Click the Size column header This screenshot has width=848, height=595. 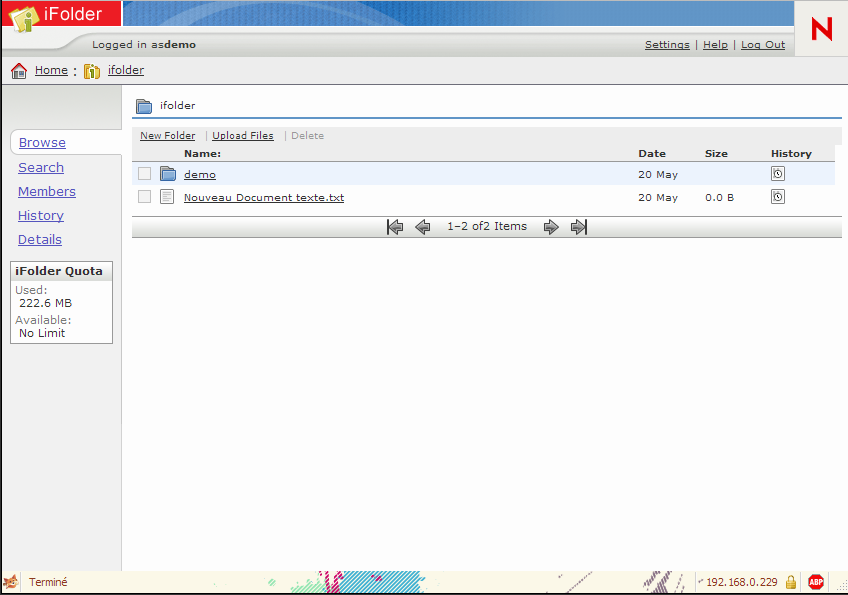(716, 154)
